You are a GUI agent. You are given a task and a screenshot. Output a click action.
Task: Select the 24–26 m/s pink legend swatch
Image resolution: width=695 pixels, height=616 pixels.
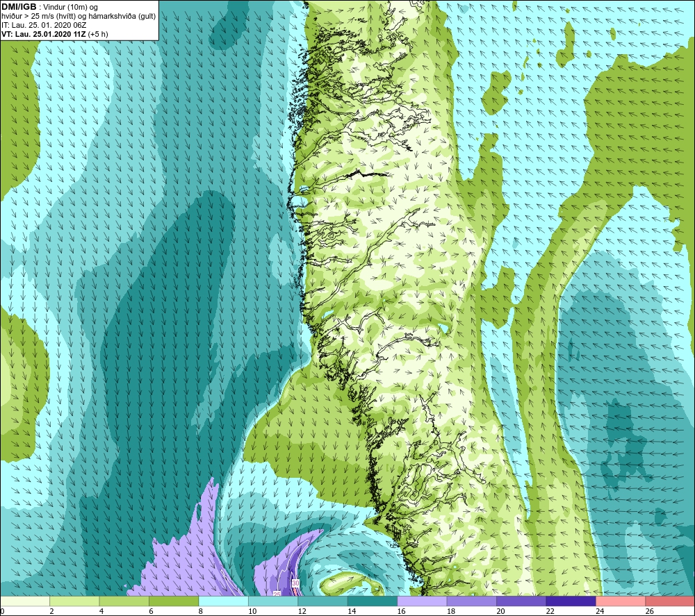click(x=621, y=601)
